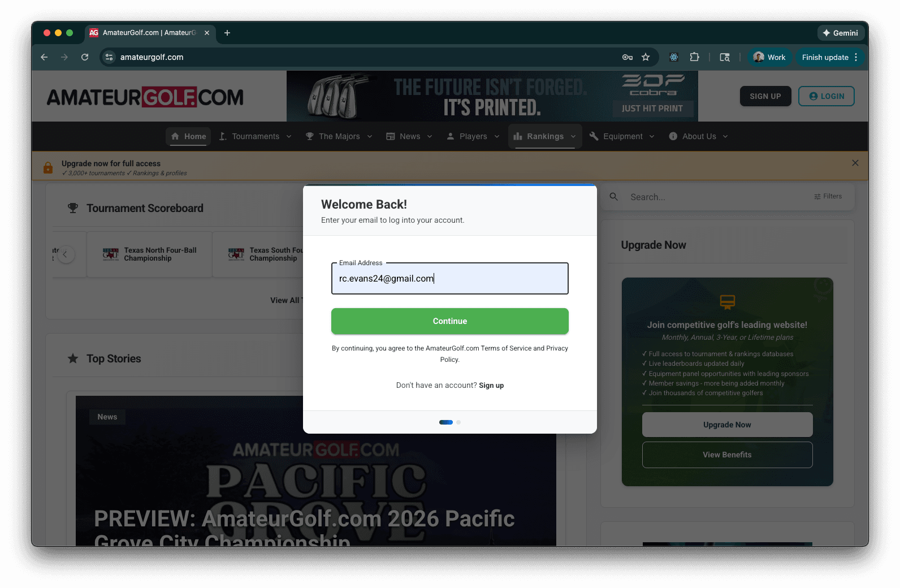Open Texas South Four-Ball Championship card
This screenshot has height=588, width=900.
[258, 254]
